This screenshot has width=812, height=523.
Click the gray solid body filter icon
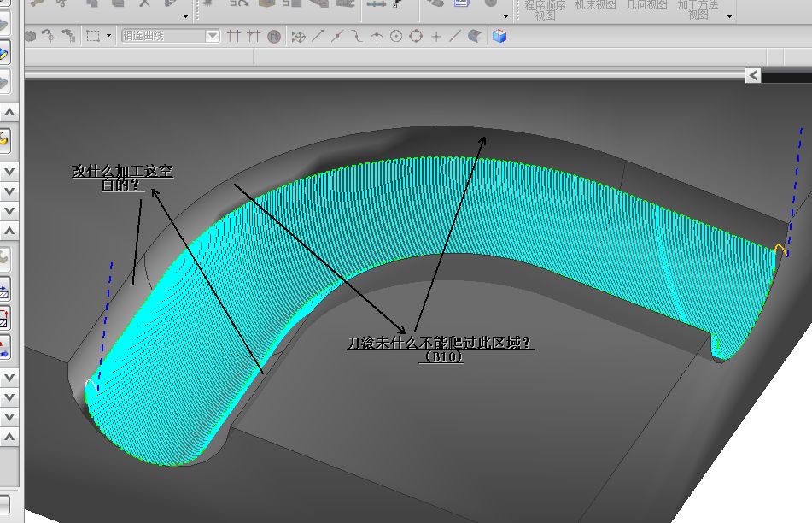pos(31,36)
